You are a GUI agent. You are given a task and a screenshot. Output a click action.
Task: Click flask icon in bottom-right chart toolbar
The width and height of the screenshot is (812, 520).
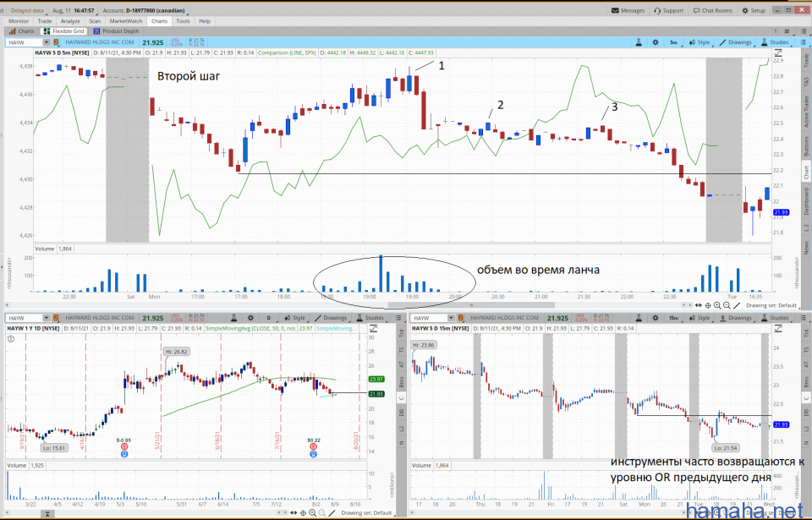point(639,318)
